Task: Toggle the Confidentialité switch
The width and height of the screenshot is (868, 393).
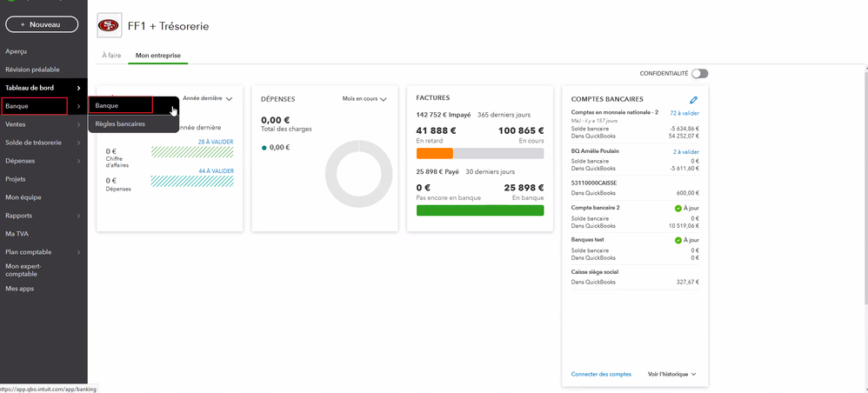Action: tap(700, 74)
